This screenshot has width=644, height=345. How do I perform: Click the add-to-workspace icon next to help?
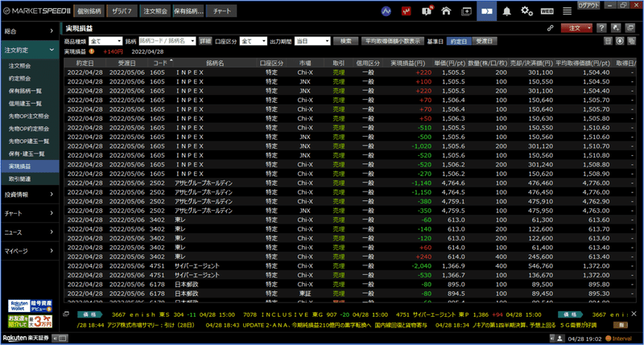coord(616,28)
